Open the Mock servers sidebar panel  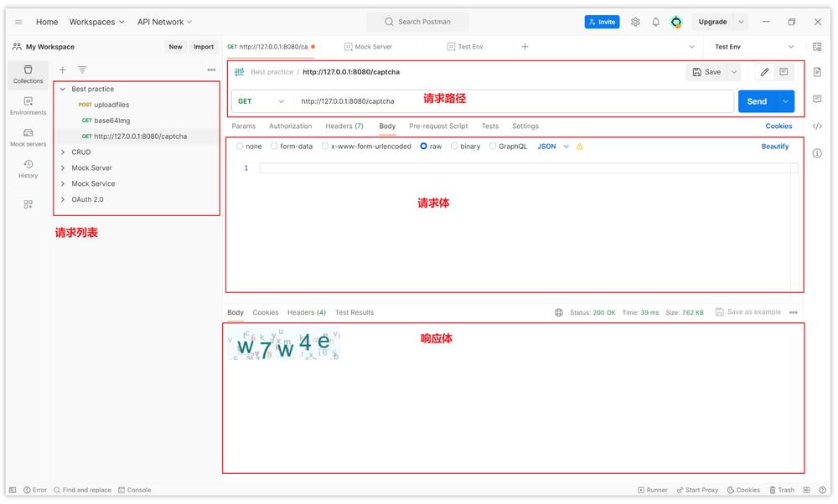27,138
